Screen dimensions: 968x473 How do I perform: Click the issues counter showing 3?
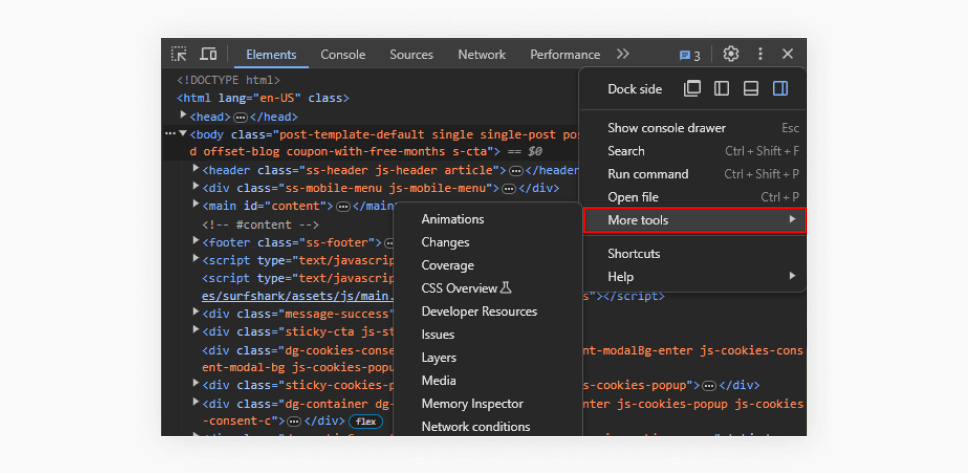pos(690,55)
